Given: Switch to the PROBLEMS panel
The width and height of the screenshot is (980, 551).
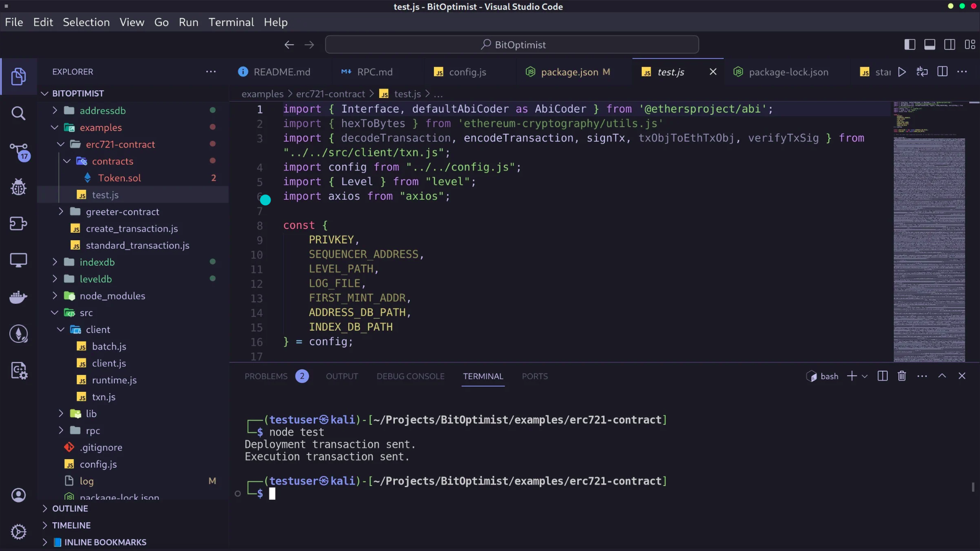Looking at the screenshot, I should (x=266, y=377).
